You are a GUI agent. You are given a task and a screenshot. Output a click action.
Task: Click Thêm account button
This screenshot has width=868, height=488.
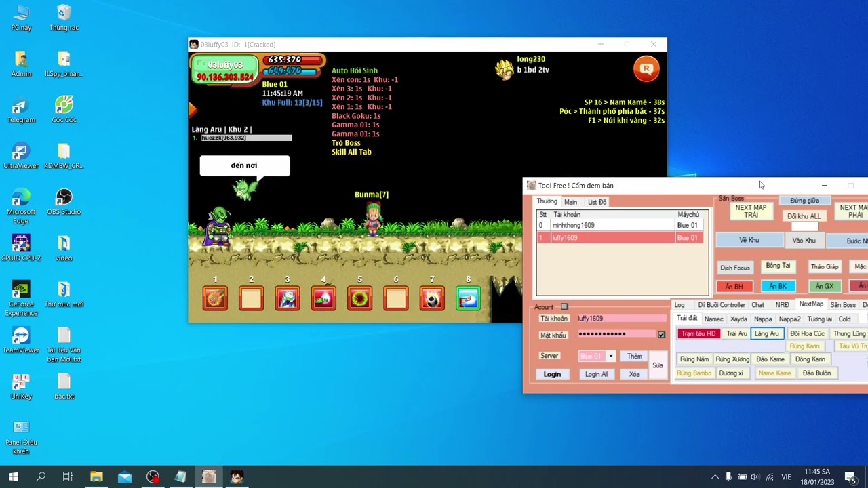coord(634,356)
